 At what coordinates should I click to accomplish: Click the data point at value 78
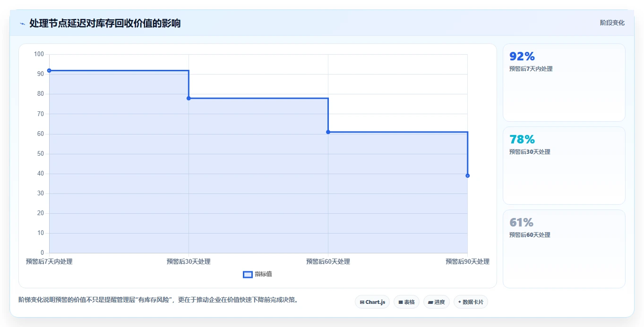coord(189,98)
